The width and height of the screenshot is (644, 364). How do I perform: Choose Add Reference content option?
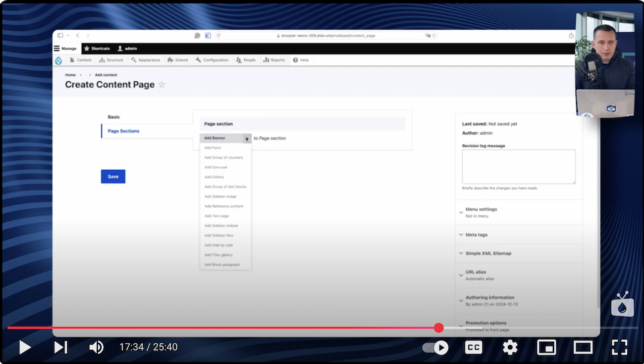point(224,206)
